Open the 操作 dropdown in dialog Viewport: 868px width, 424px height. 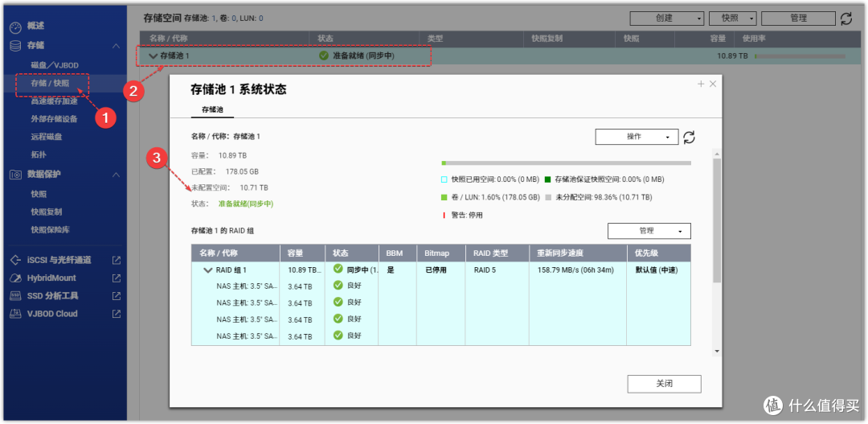pyautogui.click(x=637, y=137)
